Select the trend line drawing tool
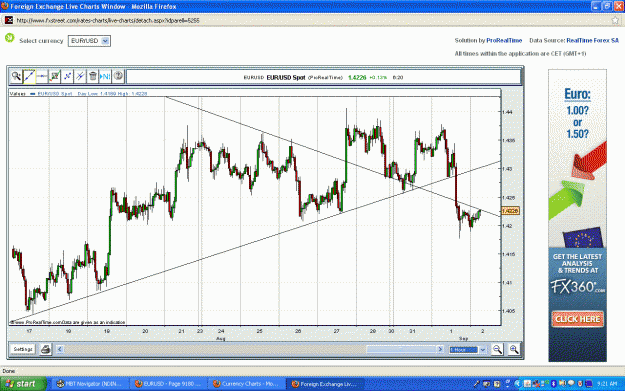The height and width of the screenshot is (391, 625). point(29,76)
